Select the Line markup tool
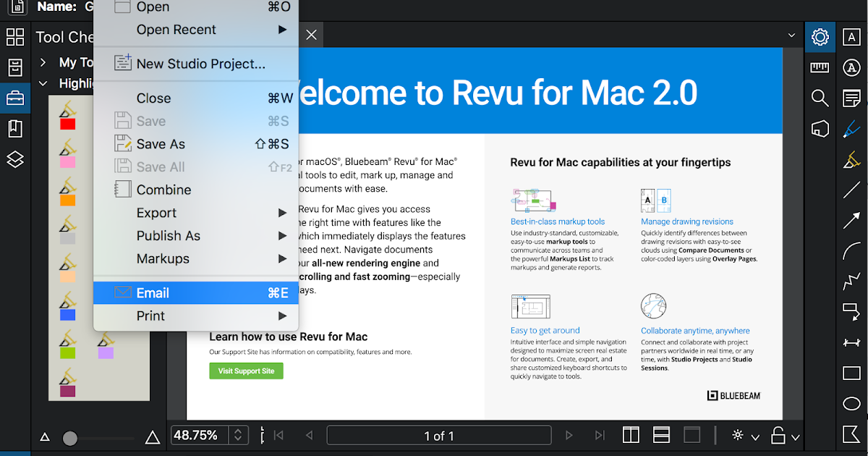 click(x=851, y=189)
